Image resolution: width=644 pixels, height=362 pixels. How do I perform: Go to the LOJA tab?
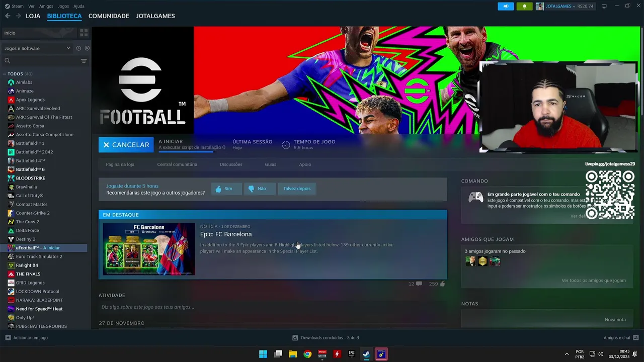click(x=33, y=16)
